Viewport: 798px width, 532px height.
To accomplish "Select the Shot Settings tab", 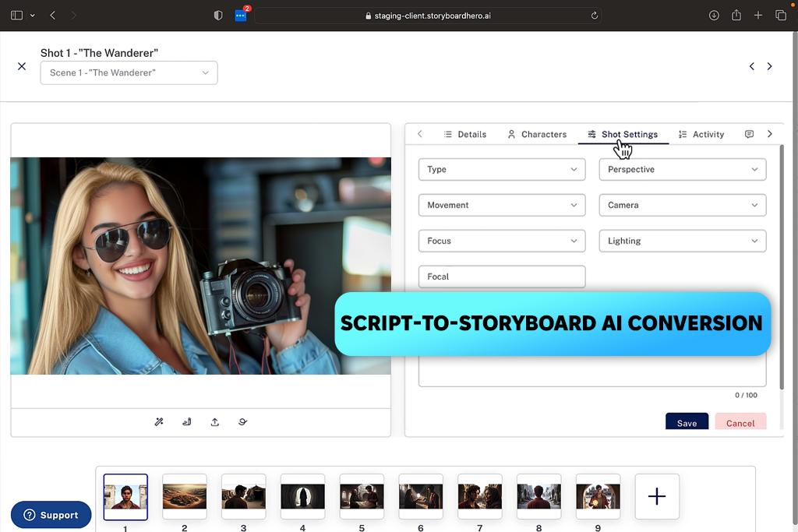I will [623, 134].
